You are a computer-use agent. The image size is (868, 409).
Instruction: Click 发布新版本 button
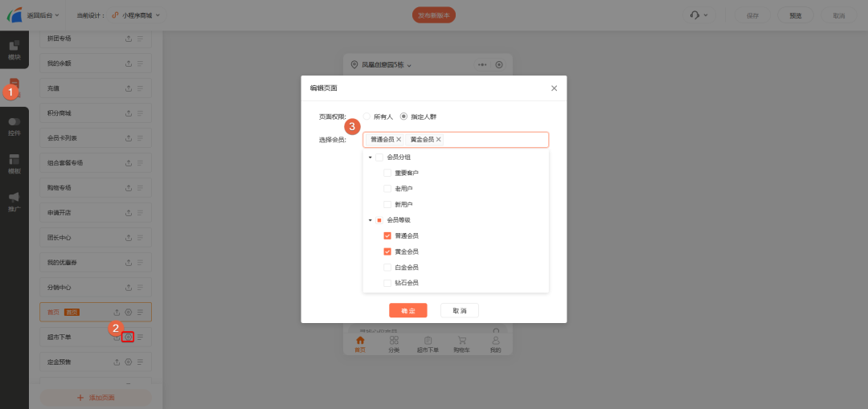(x=433, y=15)
